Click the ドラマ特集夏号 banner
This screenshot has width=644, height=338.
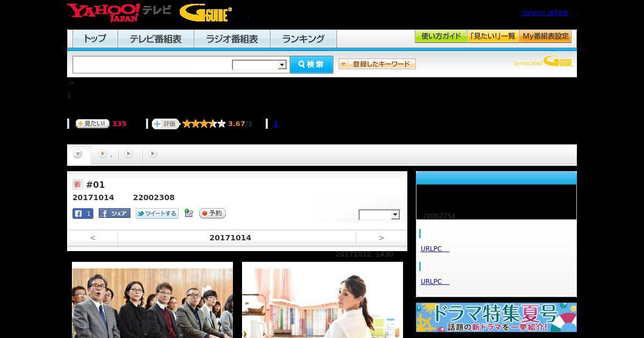[496, 318]
